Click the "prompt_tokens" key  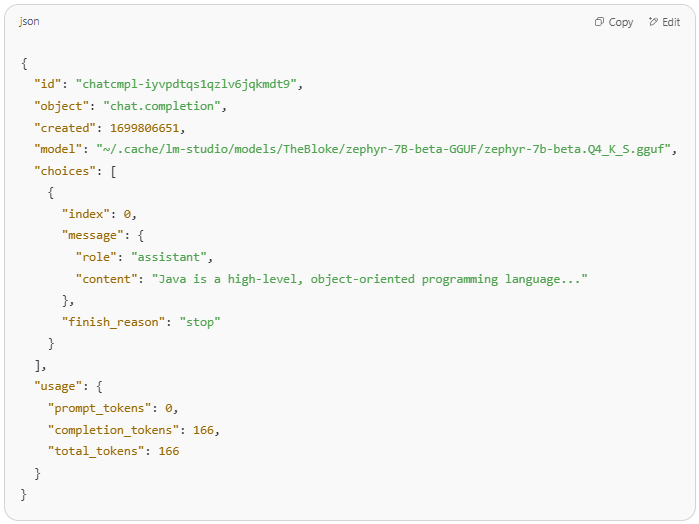tap(100, 408)
